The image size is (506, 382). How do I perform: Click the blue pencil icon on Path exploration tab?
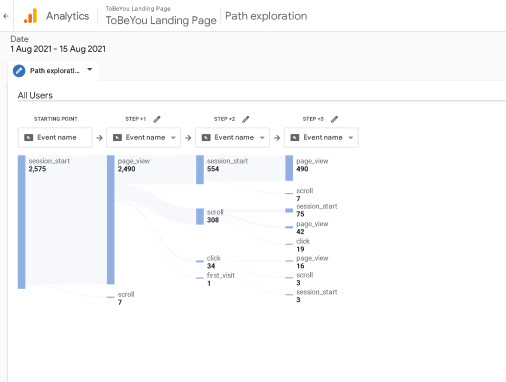19,71
